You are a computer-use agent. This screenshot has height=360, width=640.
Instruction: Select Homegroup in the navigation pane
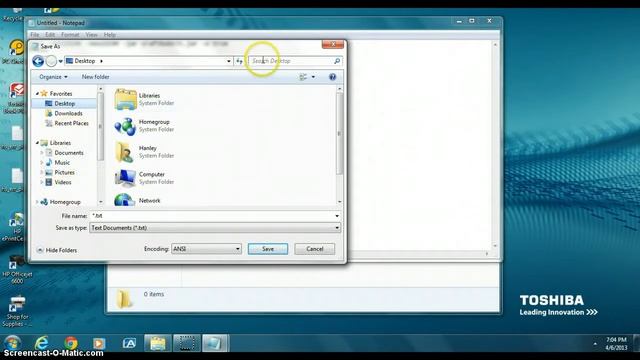click(x=65, y=202)
